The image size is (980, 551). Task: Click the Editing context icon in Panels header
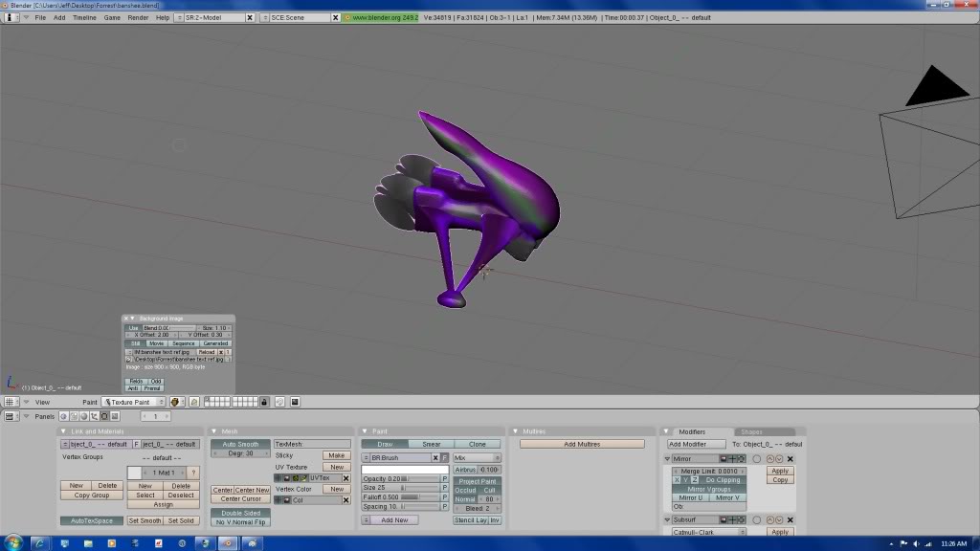[104, 416]
